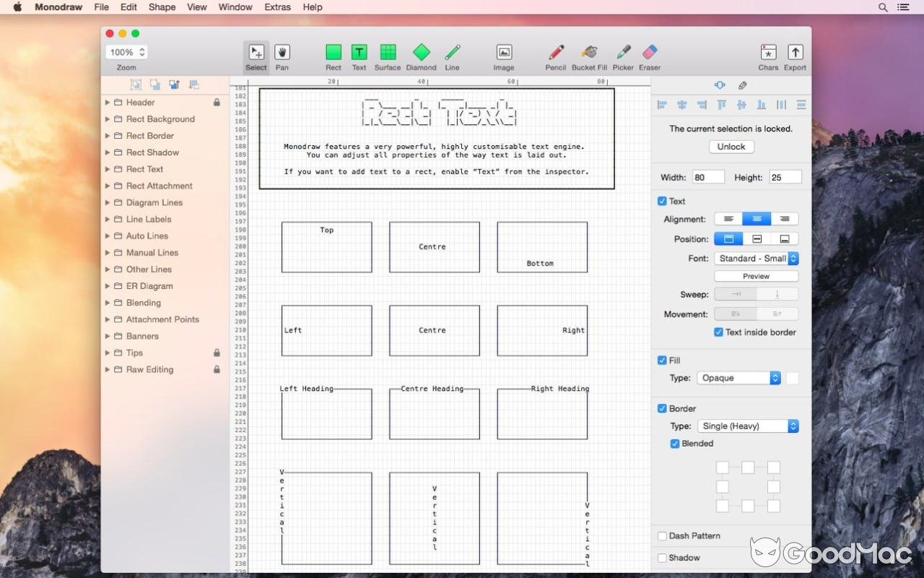Disable the Text inside border checkbox
Screen dimensions: 924x578
click(x=718, y=332)
